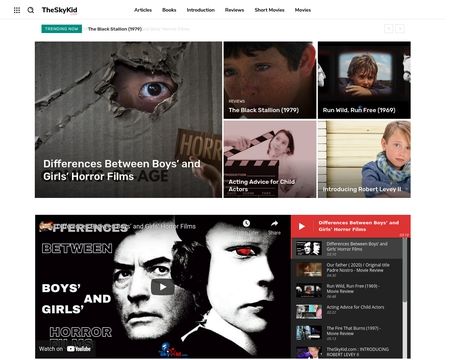
Task: Open The Black Stallion (1979) review card
Action: tap(270, 80)
